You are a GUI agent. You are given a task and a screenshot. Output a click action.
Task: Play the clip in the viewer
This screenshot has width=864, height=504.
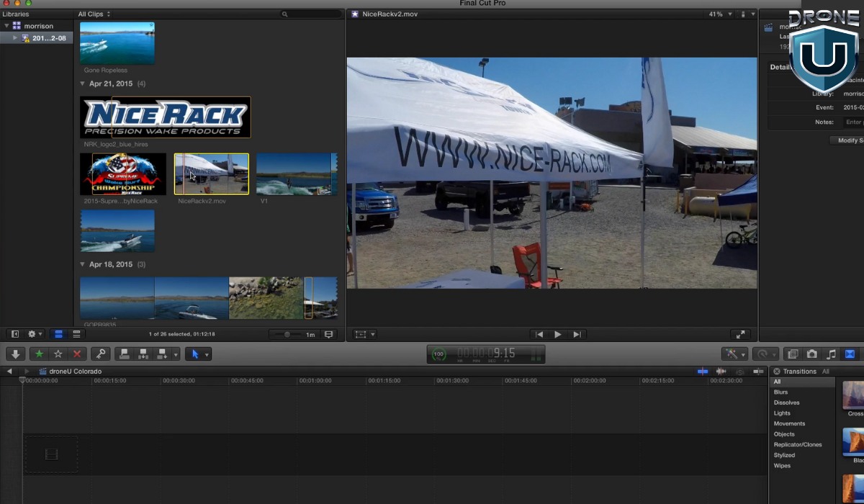click(x=557, y=335)
